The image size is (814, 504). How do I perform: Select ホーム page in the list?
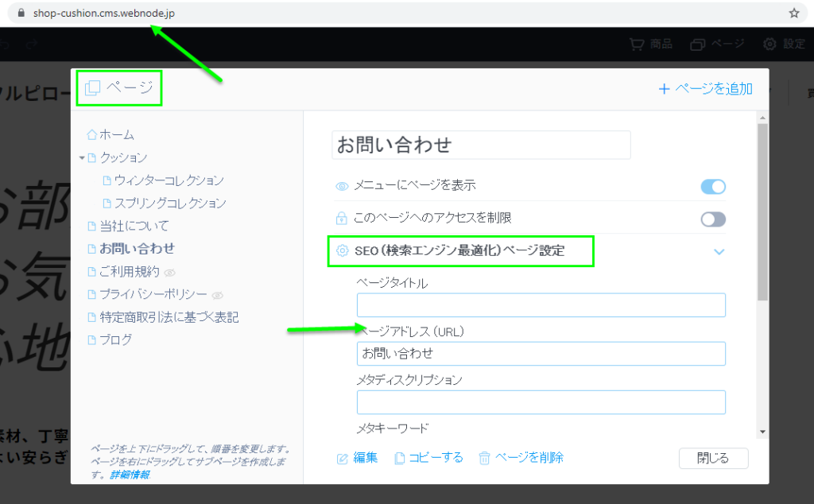tap(117, 135)
